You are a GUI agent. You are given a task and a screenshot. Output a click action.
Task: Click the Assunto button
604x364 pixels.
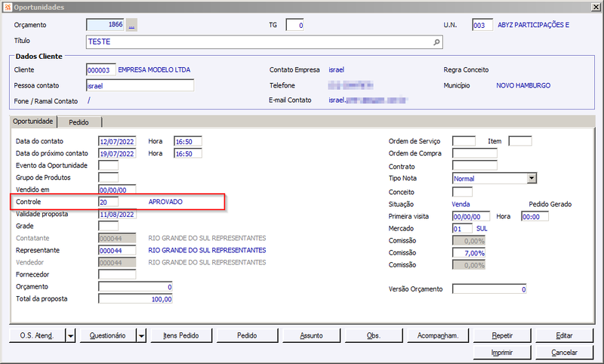pos(311,335)
